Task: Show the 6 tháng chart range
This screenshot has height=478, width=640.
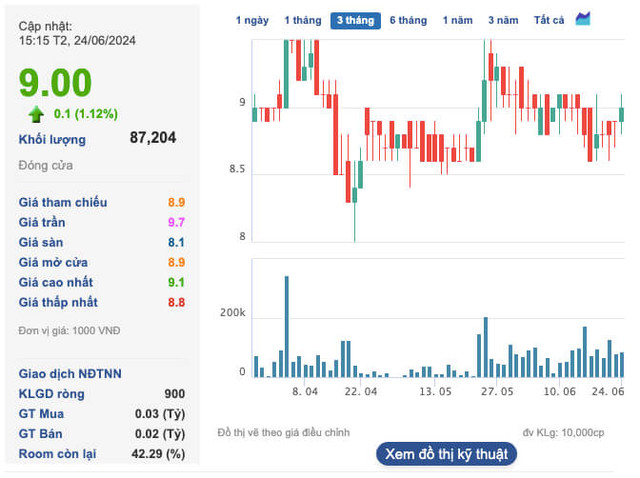Action: (x=408, y=20)
